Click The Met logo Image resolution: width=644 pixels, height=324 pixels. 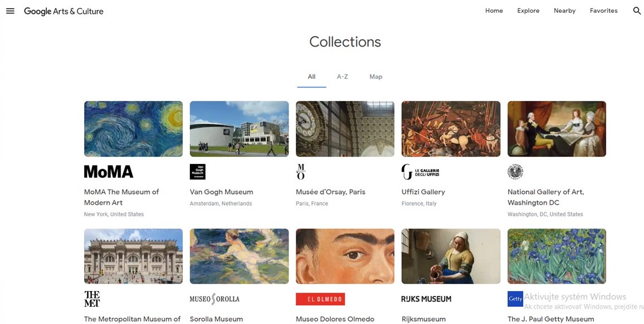click(92, 299)
